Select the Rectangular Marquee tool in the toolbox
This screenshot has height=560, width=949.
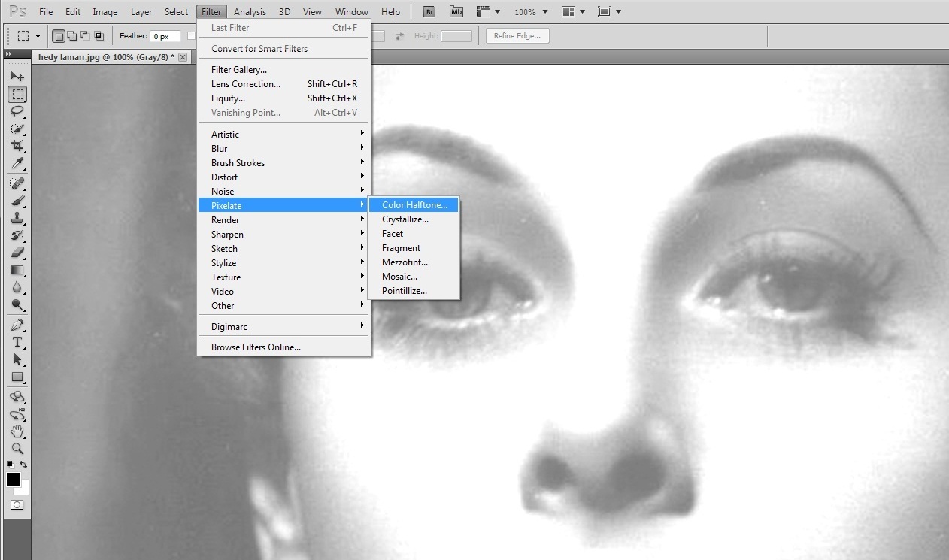coord(17,95)
